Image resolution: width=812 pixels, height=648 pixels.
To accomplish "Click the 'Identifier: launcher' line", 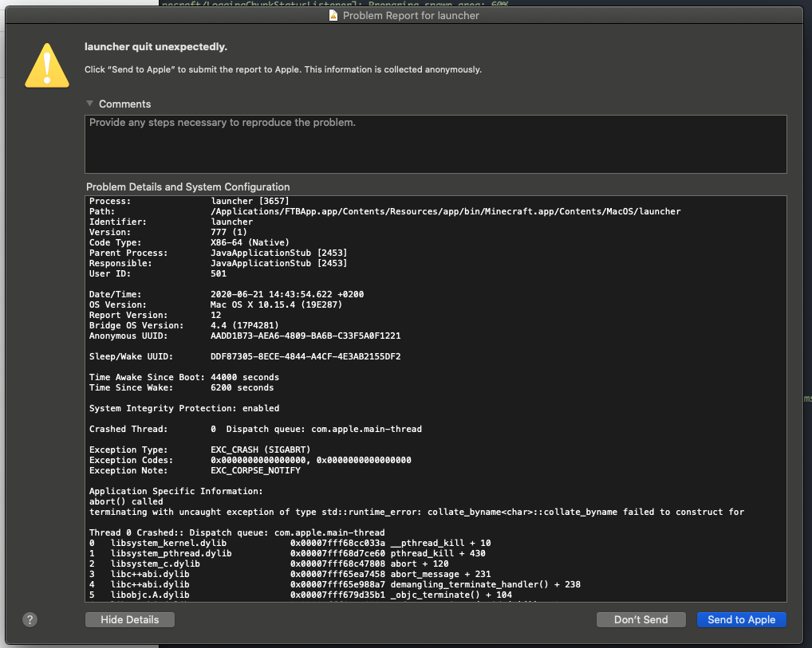I will (x=171, y=222).
